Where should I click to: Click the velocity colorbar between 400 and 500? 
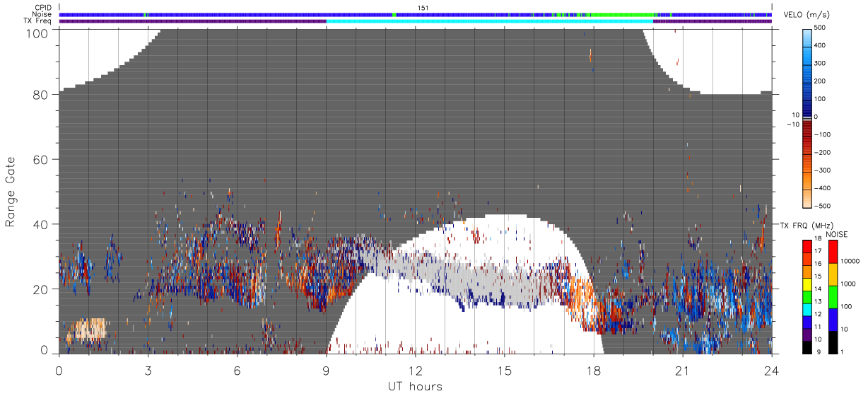(x=807, y=37)
